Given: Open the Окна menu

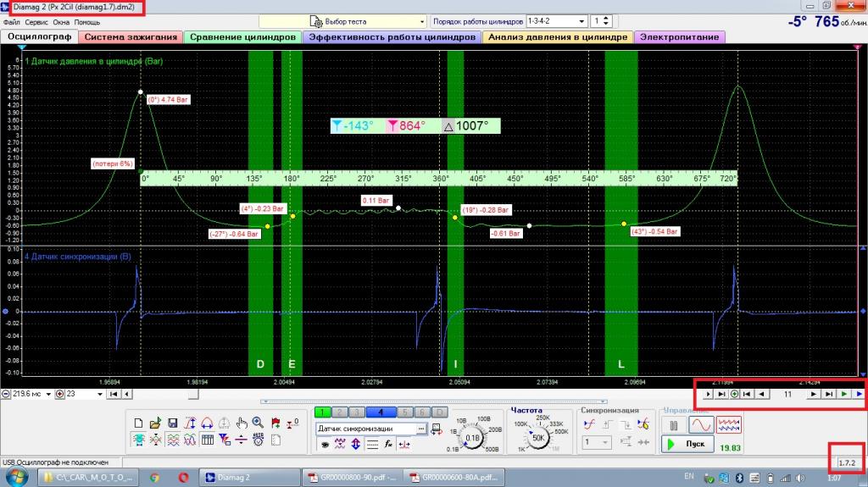Looking at the screenshot, I should pos(61,22).
